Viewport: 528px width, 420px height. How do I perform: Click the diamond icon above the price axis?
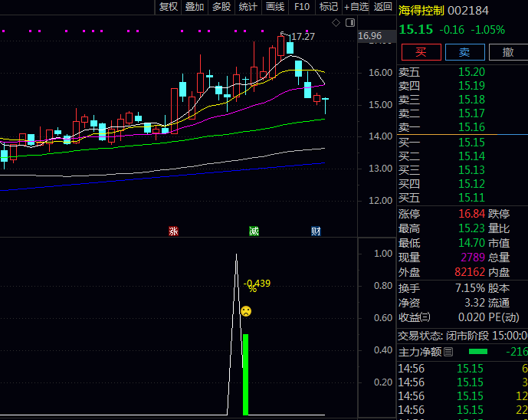pyautogui.click(x=336, y=23)
